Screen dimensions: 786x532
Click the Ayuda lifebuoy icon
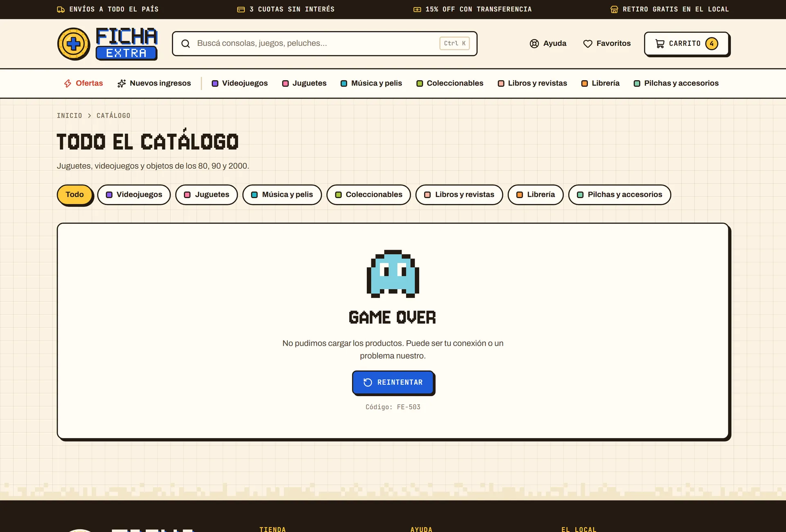pos(534,44)
